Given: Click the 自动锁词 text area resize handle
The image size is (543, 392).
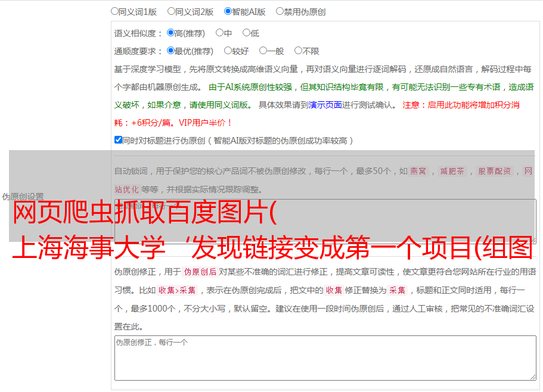Looking at the screenshot, I should pyautogui.click(x=532, y=240).
